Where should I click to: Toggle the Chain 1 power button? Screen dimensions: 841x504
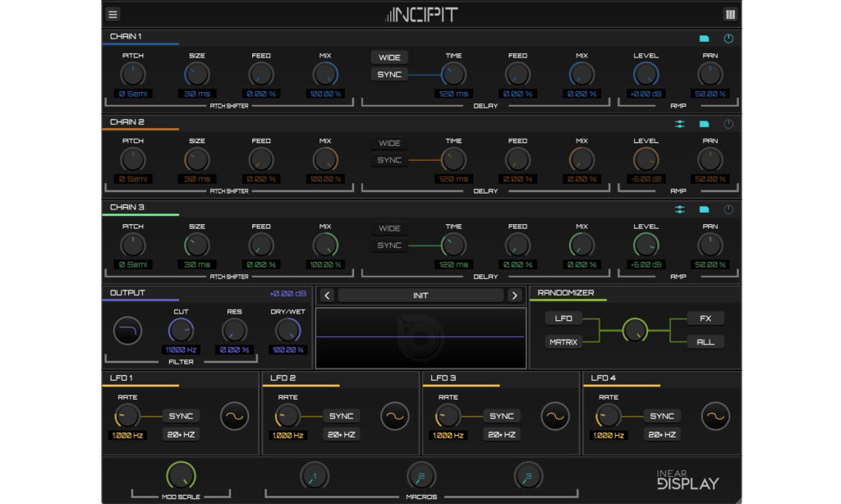pyautogui.click(x=728, y=39)
